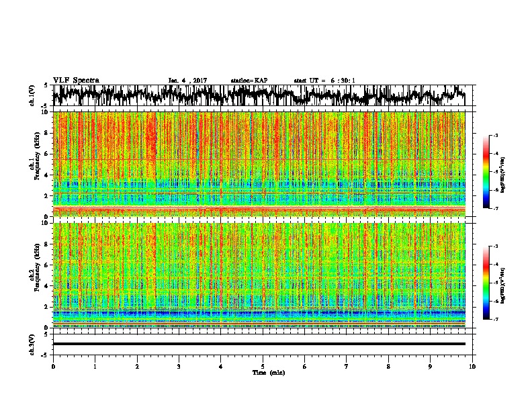Click the "ch.1(V)" y-axis label
Viewport: 532px width, 411px height.
(x=32, y=95)
